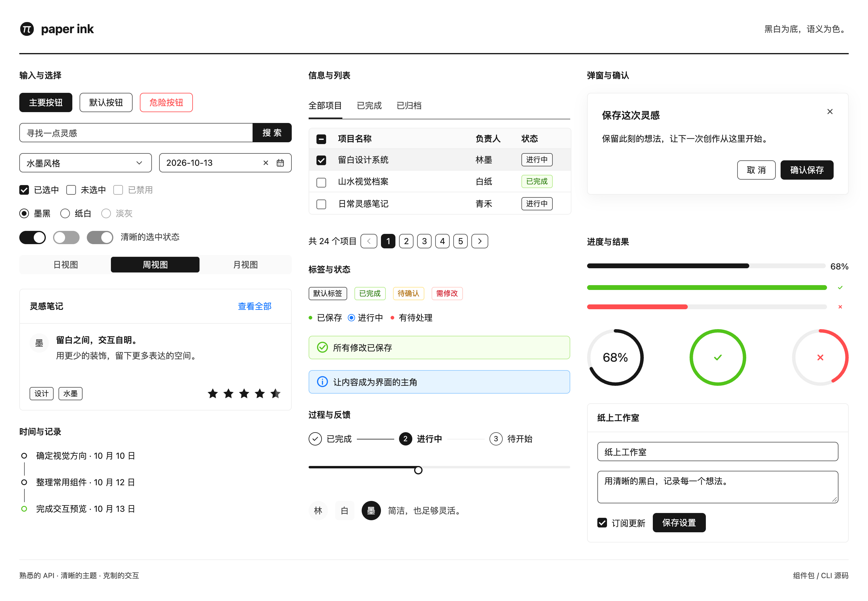Check the 未选中 checkbox

click(x=71, y=190)
